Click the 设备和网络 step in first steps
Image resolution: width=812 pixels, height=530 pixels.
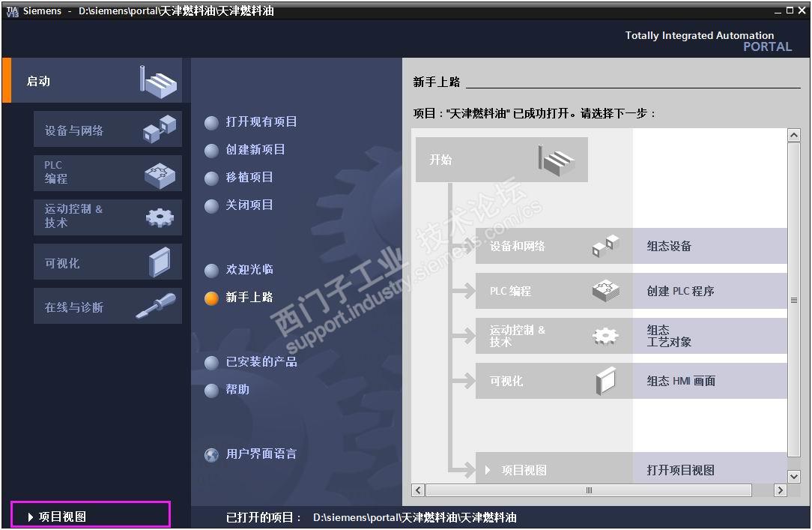pyautogui.click(x=554, y=246)
